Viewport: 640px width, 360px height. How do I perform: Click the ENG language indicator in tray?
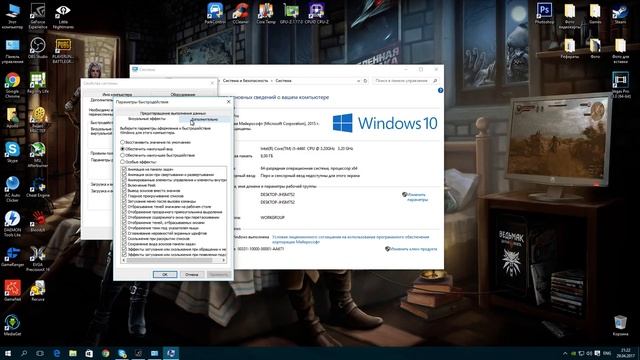[x=607, y=353]
